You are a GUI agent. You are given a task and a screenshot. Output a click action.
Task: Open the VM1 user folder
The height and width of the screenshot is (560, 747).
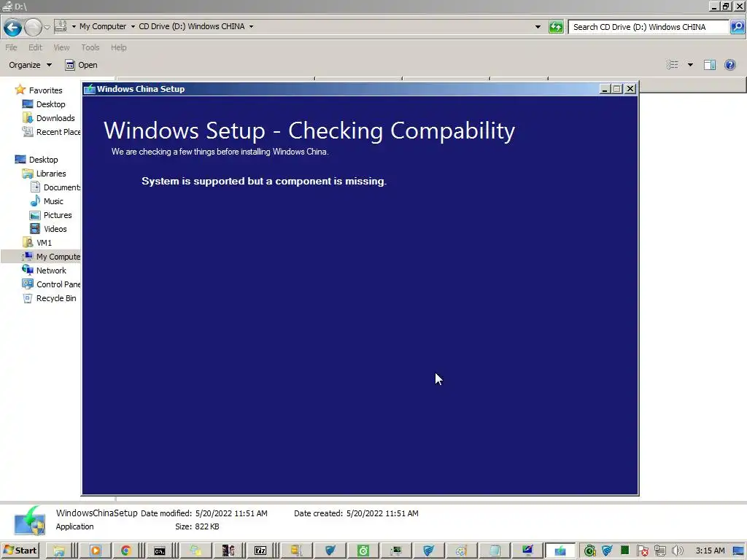44,242
